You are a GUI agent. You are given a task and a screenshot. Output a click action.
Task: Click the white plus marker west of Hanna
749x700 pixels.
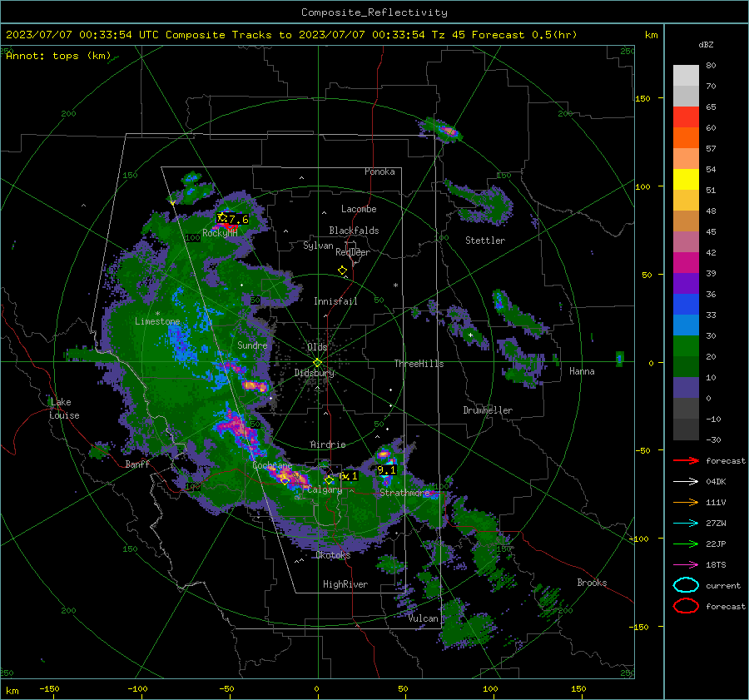[x=470, y=335]
